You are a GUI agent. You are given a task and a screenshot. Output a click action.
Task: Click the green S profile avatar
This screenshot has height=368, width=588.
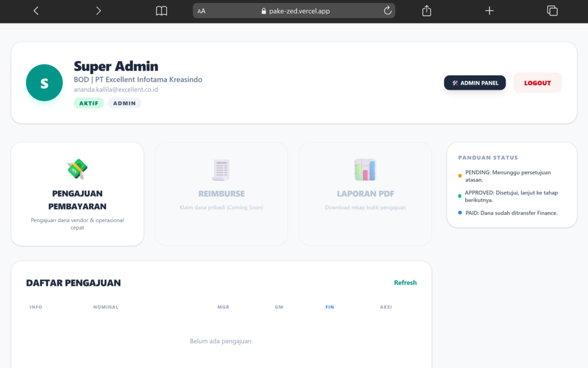44,83
